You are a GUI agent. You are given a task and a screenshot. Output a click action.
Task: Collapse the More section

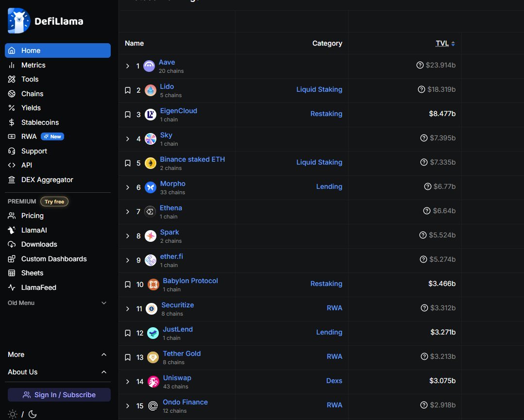click(x=57, y=354)
